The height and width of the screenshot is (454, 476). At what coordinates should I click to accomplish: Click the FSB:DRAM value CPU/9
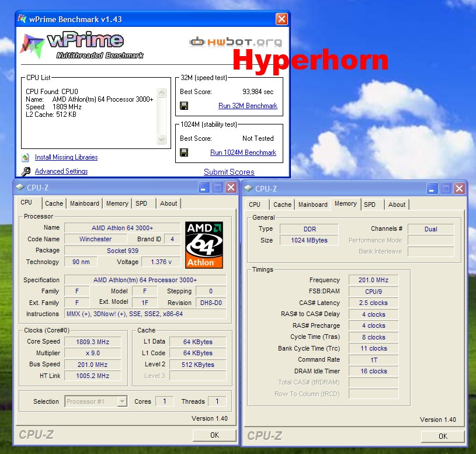pyautogui.click(x=373, y=292)
